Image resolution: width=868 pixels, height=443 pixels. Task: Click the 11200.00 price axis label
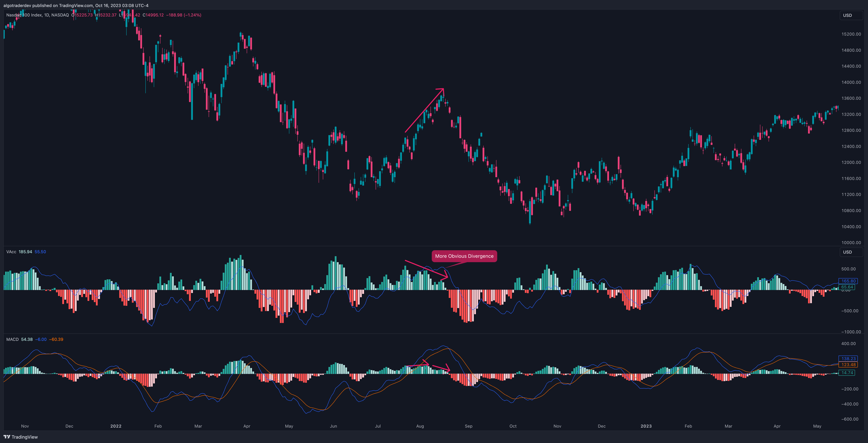[851, 195]
